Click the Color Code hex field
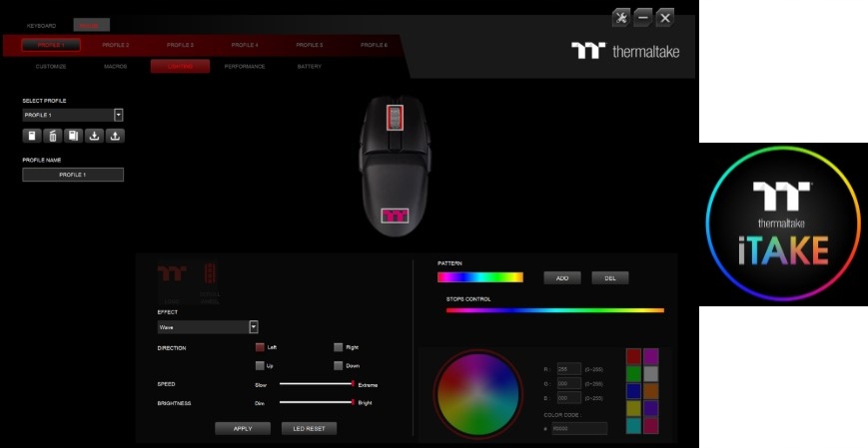868x448 pixels. (579, 429)
